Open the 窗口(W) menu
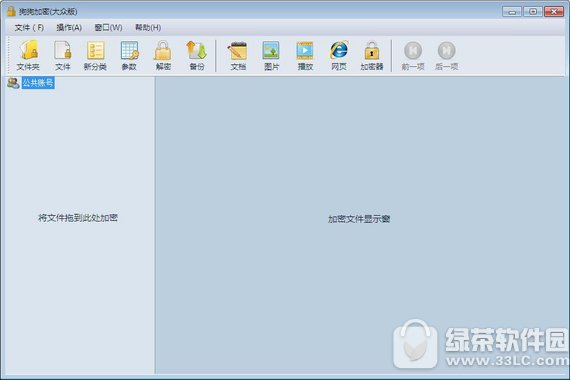This screenshot has width=570, height=380. (108, 28)
